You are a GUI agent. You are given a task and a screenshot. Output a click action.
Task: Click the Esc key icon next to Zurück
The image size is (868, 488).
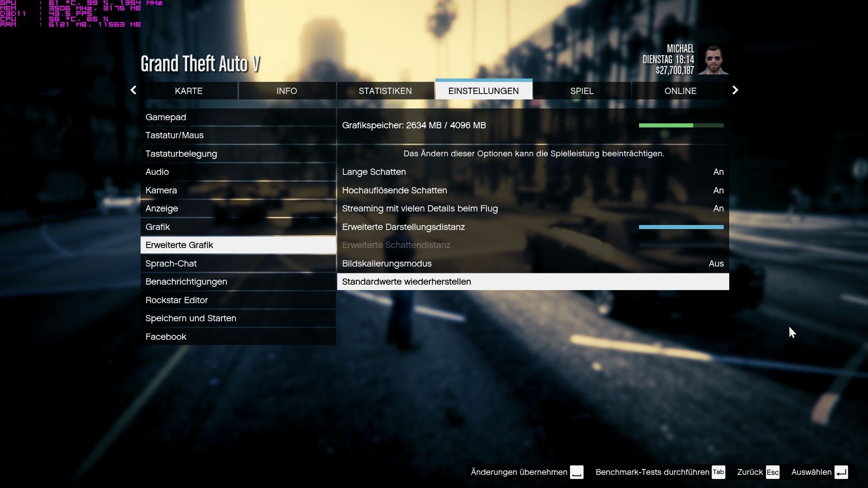(x=773, y=472)
